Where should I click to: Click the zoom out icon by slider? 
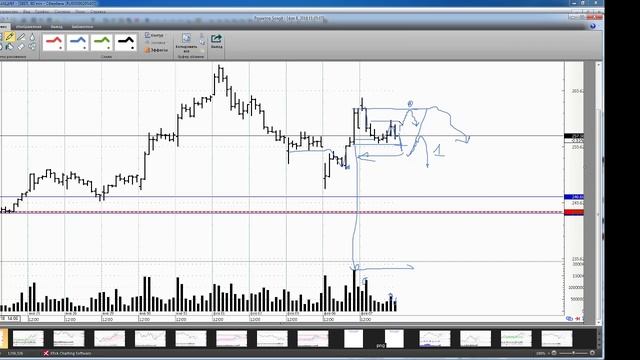(554, 353)
